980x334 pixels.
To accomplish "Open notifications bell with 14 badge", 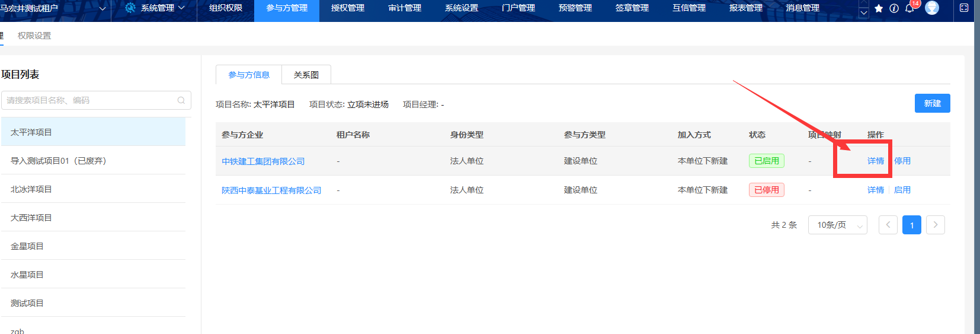I will (910, 8).
